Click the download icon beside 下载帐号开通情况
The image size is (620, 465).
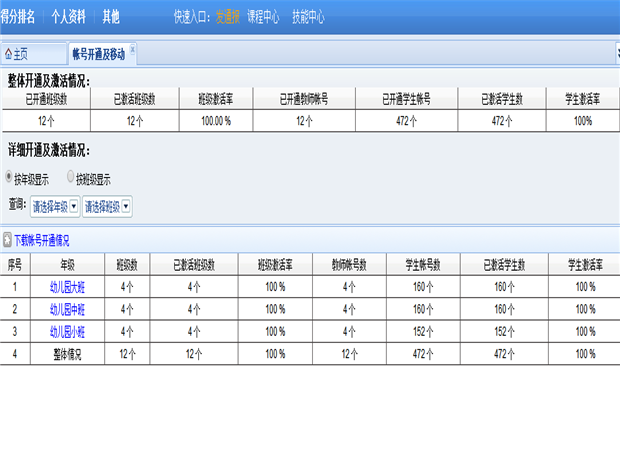tap(6, 241)
